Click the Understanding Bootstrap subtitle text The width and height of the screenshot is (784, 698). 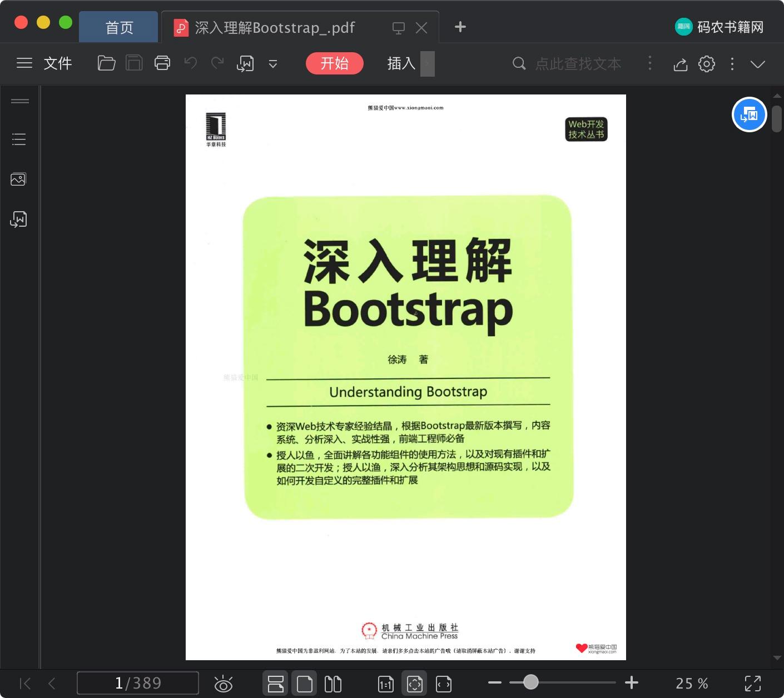(x=408, y=392)
